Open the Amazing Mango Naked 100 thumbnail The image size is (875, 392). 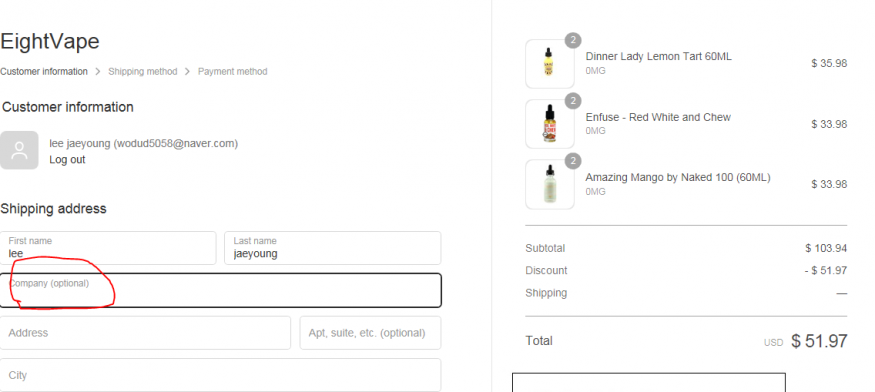click(x=550, y=184)
